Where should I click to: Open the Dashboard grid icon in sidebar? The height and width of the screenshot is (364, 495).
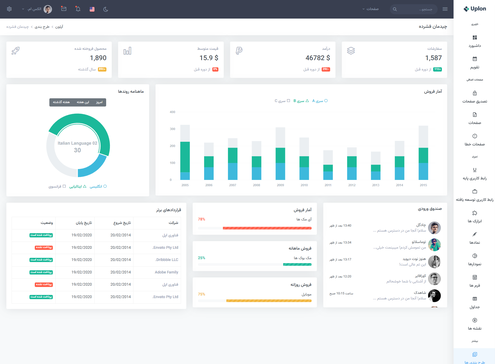[x=475, y=38]
